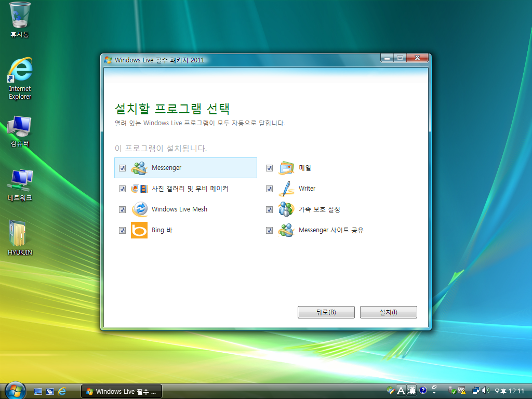Click the 사진 갤러리 및 무비 메이커 label

coord(190,189)
